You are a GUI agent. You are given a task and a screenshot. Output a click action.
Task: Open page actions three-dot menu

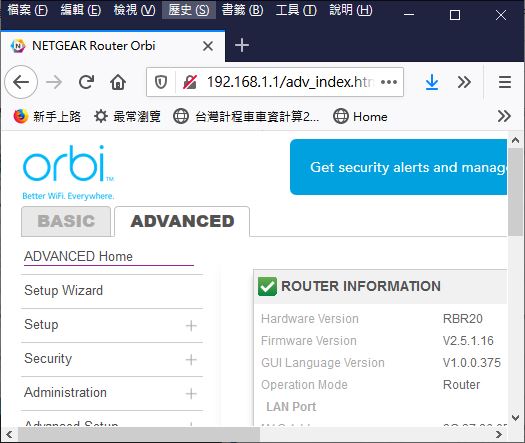click(389, 82)
